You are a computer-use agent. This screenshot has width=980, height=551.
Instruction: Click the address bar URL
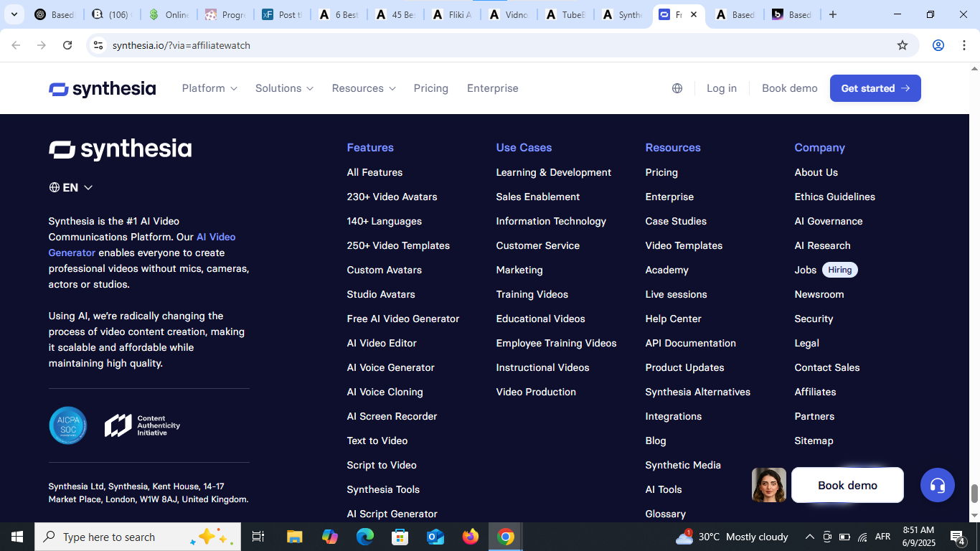(x=182, y=45)
